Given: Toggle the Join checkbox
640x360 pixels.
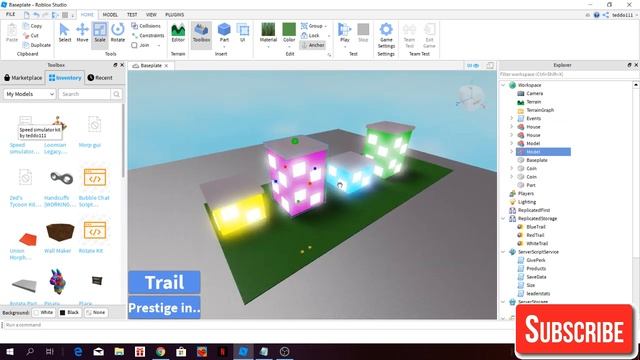Looking at the screenshot, I should (x=134, y=45).
